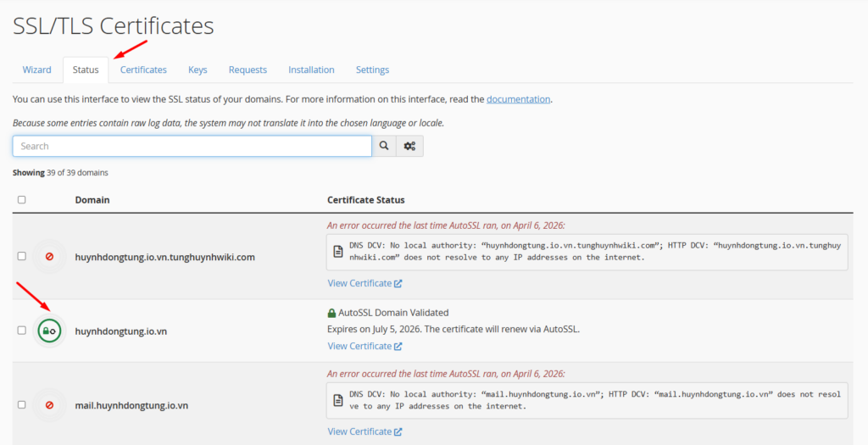Click red error icon for mail.huynhdongtung.io.vn
The width and height of the screenshot is (868, 445).
(49, 405)
